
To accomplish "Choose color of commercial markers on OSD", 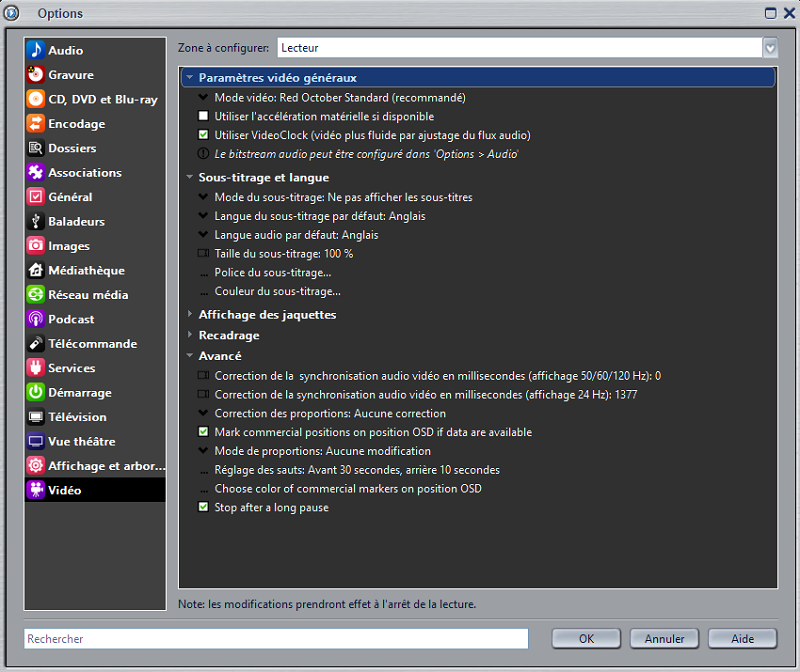I will click(348, 489).
